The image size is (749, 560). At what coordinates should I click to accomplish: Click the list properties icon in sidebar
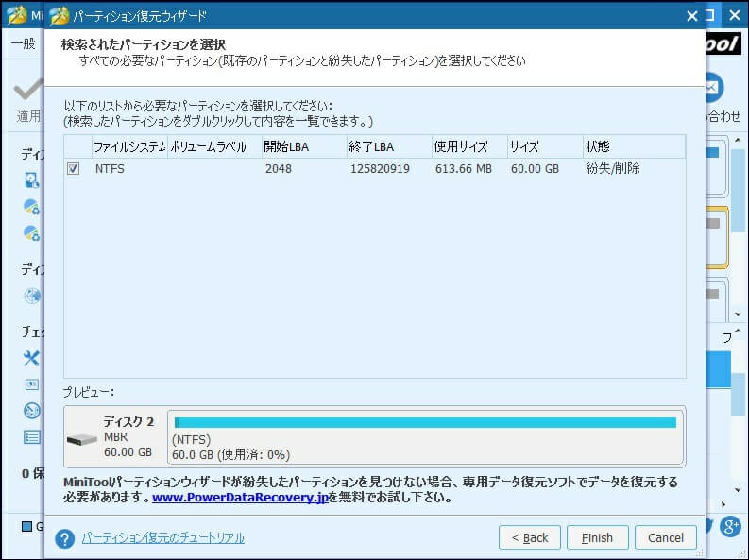(32, 437)
